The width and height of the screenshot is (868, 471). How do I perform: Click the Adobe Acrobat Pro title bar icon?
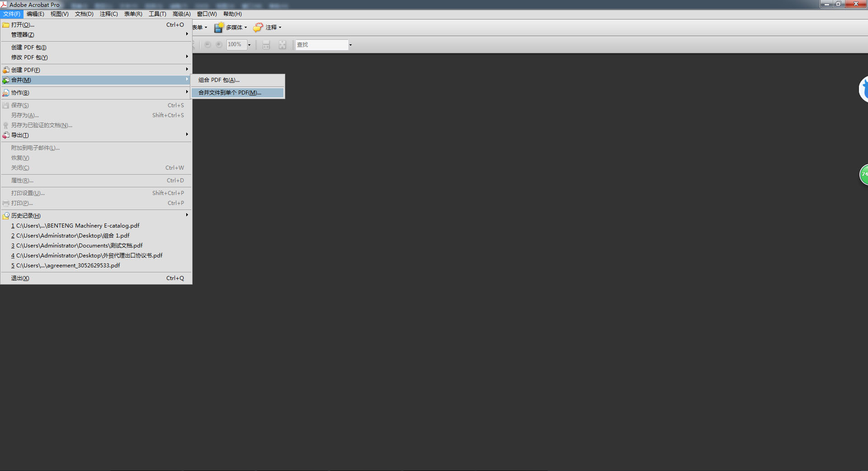[x=4, y=5]
